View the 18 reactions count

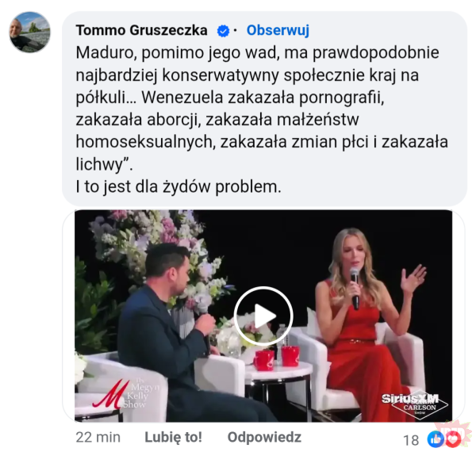click(x=411, y=440)
